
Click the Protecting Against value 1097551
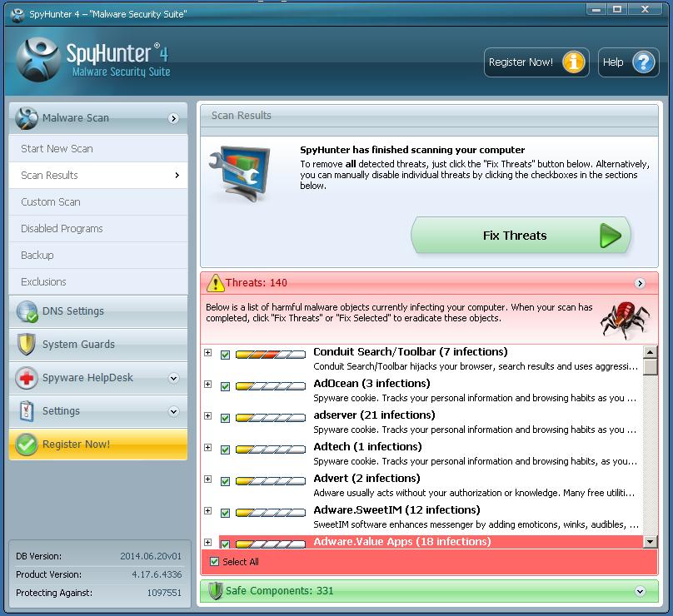[164, 593]
